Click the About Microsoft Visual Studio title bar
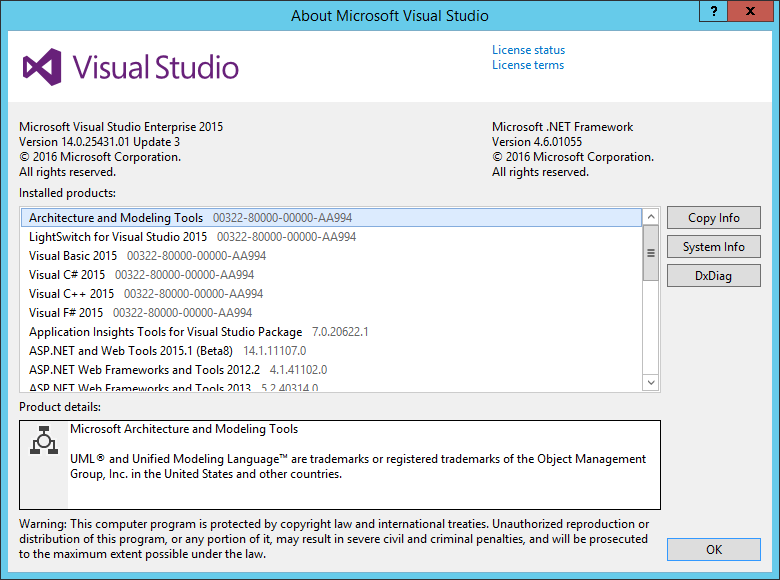This screenshot has height=580, width=780. tap(390, 15)
